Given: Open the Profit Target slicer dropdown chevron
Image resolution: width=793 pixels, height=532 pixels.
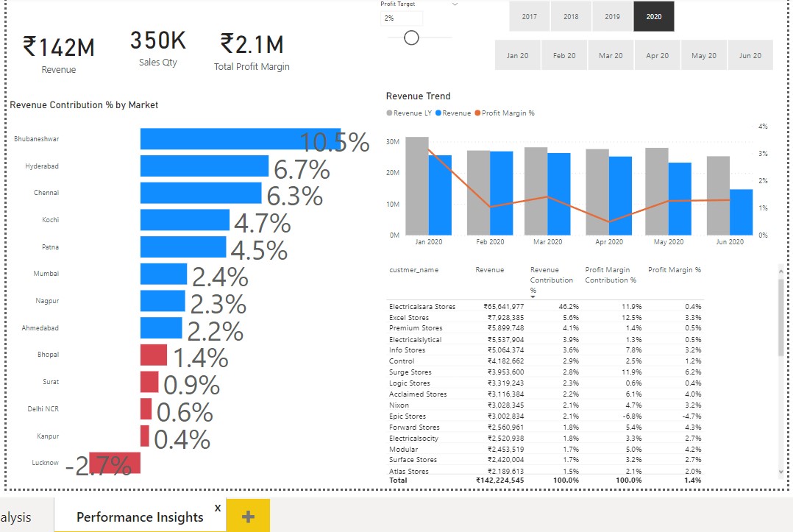Looking at the screenshot, I should coord(455,4).
